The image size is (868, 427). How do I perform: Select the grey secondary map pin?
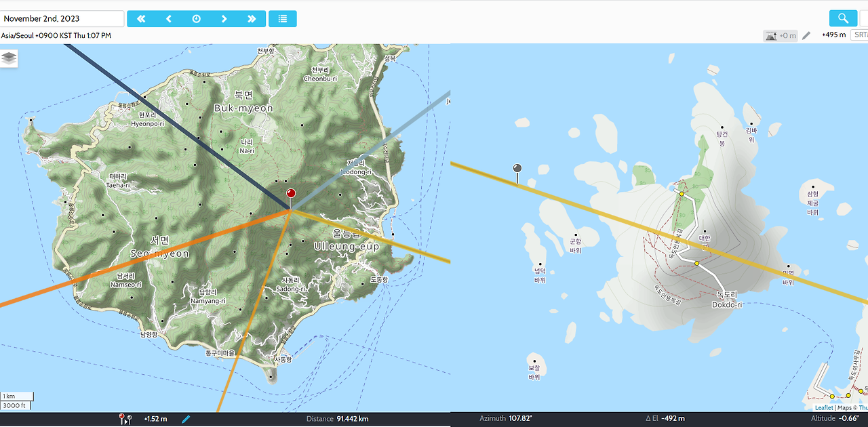click(517, 172)
